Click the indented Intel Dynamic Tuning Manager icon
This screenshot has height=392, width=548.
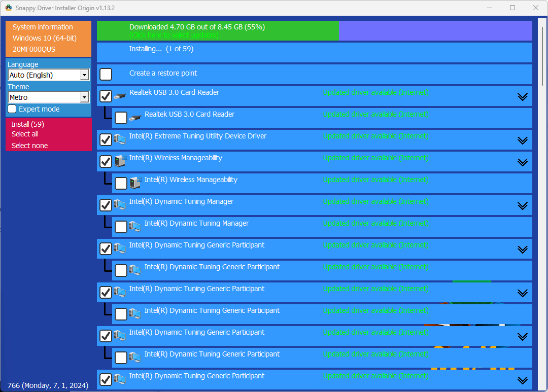click(x=135, y=227)
